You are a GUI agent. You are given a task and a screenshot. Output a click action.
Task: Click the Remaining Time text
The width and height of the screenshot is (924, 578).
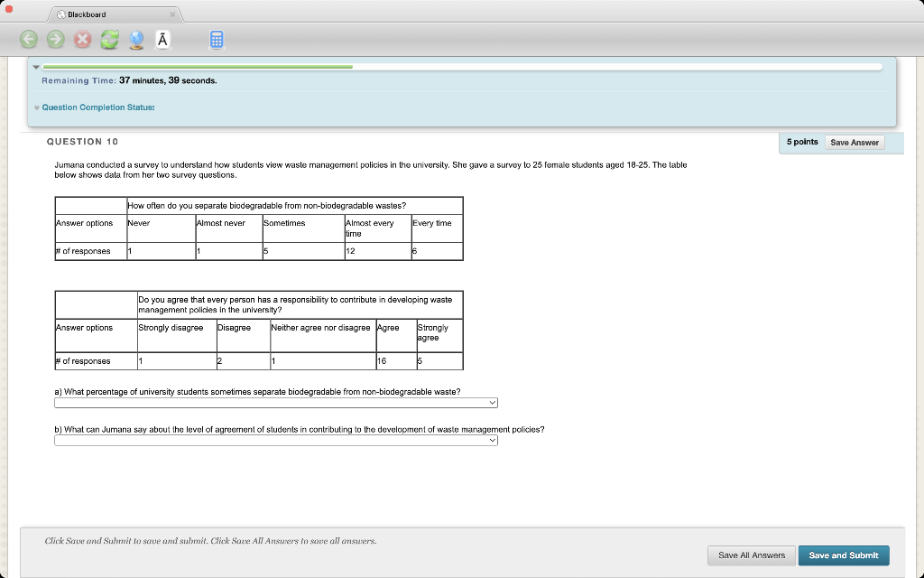(x=129, y=80)
